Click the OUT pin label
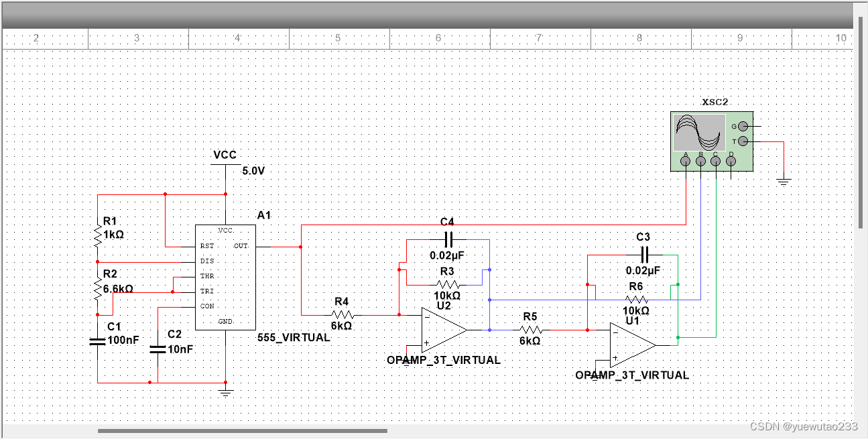The height and width of the screenshot is (439, 868). tap(241, 246)
